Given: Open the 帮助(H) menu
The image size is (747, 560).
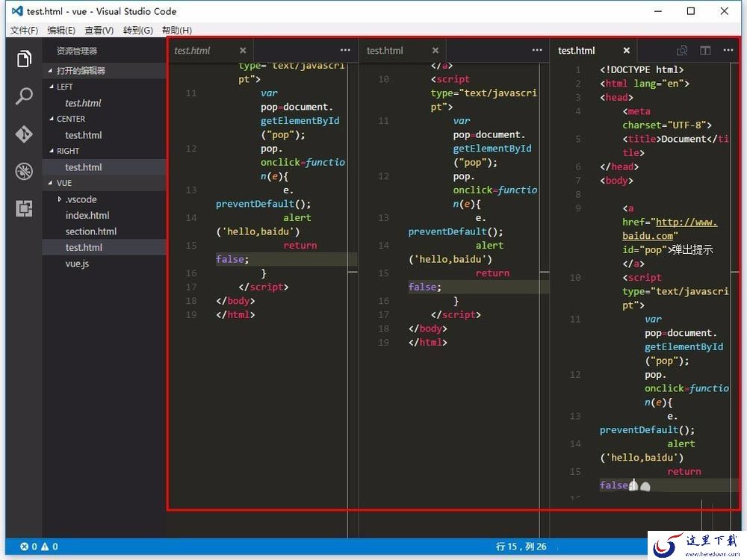Looking at the screenshot, I should pos(177,31).
